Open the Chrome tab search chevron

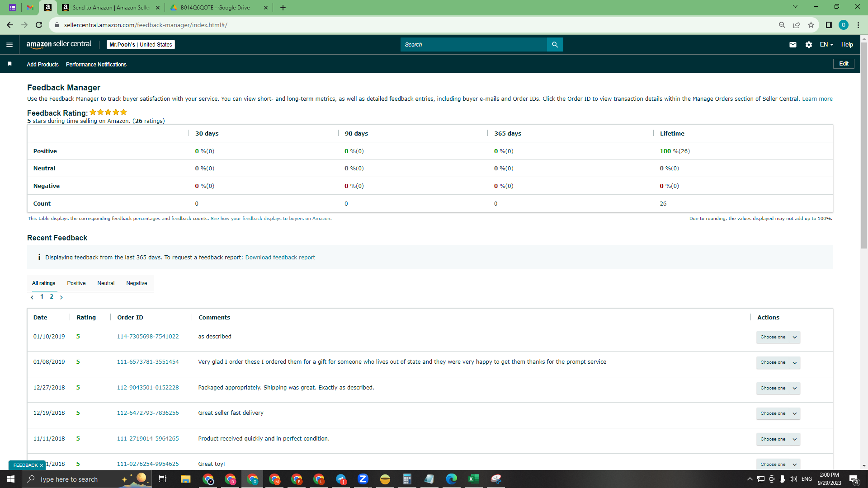[795, 7]
